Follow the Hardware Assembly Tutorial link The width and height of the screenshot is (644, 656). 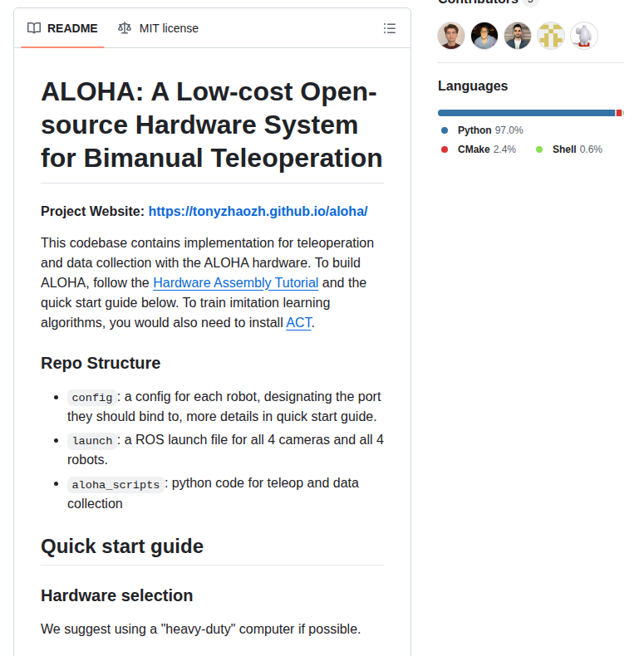click(x=236, y=283)
